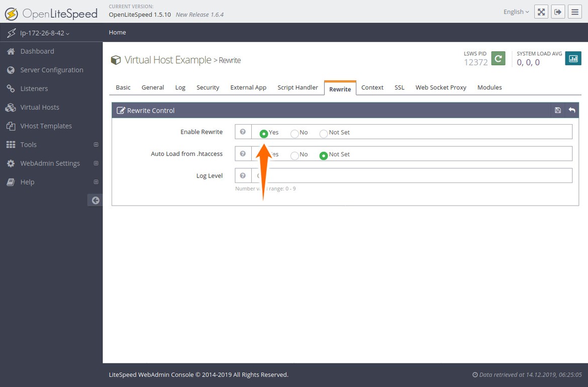Screen dimensions: 588x387
Task: Click the OpenLiteSpeed 1.5.10 version text
Action: tap(140, 15)
